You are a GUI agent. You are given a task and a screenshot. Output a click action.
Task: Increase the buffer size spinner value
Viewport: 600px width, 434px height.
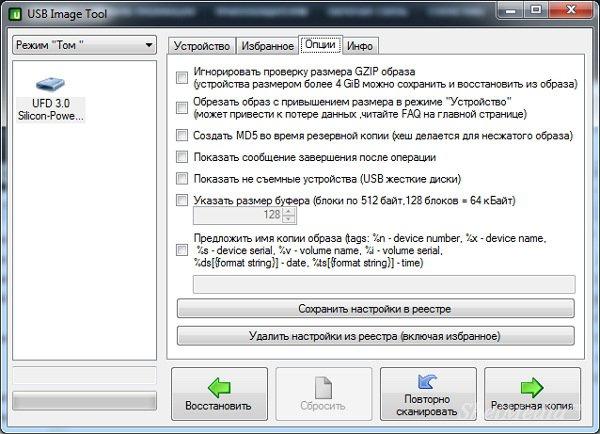289,211
